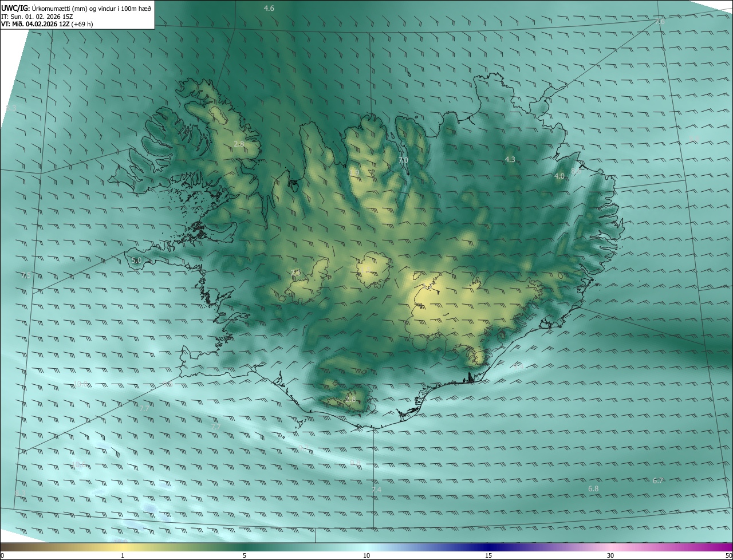Click the "6.8" value in the southeast ocean
Screen dimensions: 733x560
pos(593,489)
